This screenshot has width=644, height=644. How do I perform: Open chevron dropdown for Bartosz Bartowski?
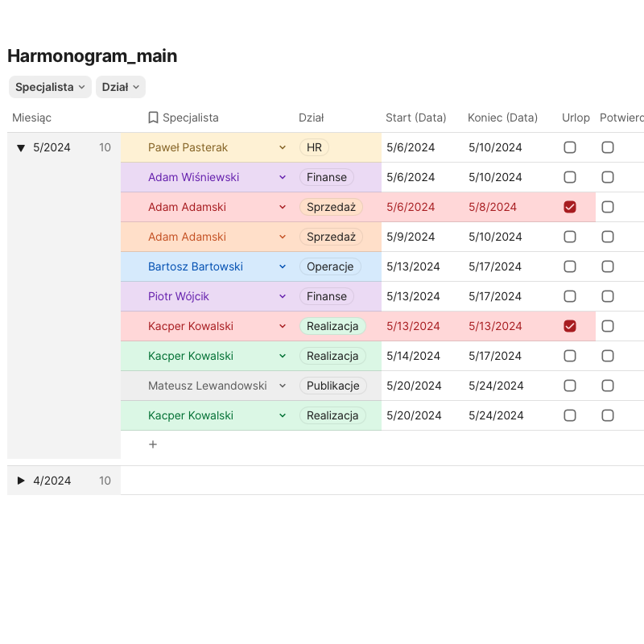pyautogui.click(x=283, y=267)
